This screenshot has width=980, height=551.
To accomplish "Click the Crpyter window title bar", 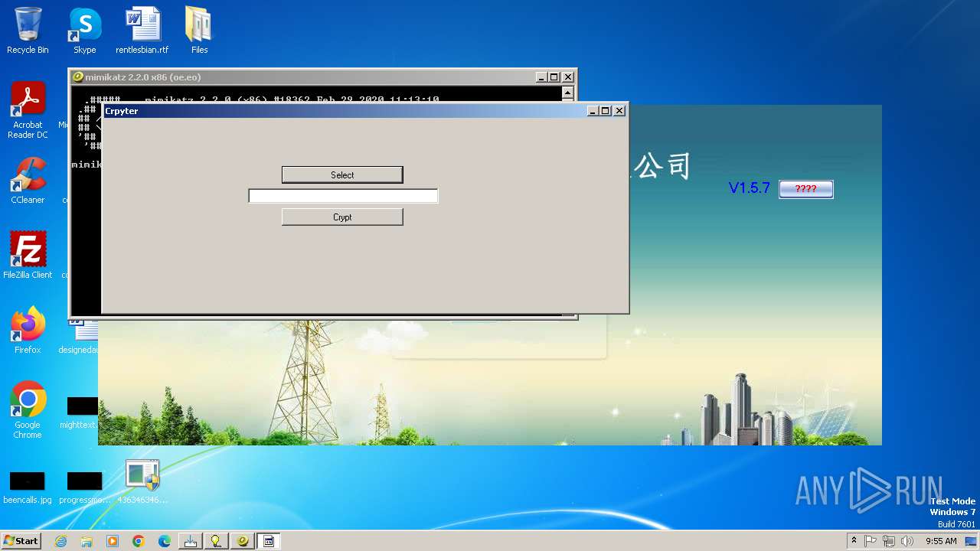I will pyautogui.click(x=345, y=111).
